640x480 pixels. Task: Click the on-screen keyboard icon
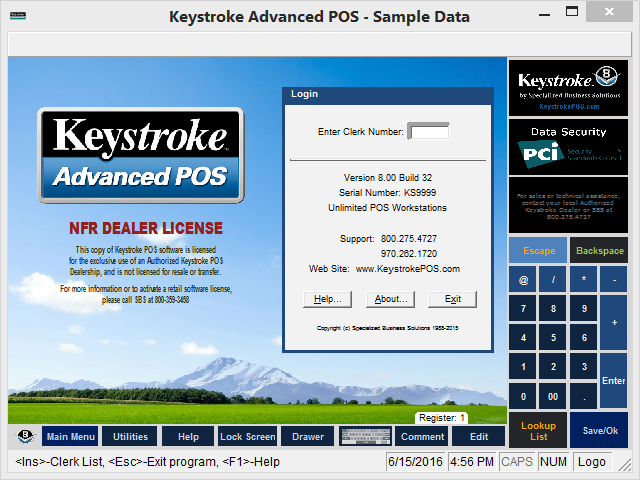[365, 436]
